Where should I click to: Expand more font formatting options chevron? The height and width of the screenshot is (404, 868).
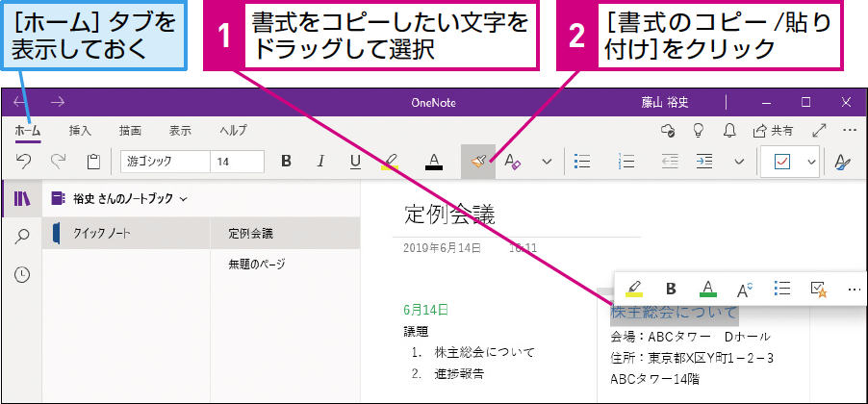click(x=547, y=162)
